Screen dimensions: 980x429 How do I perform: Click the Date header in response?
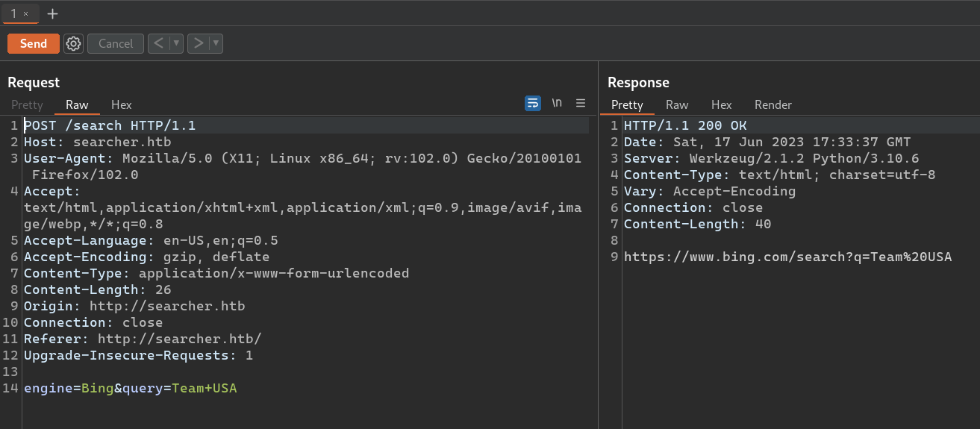tap(767, 142)
